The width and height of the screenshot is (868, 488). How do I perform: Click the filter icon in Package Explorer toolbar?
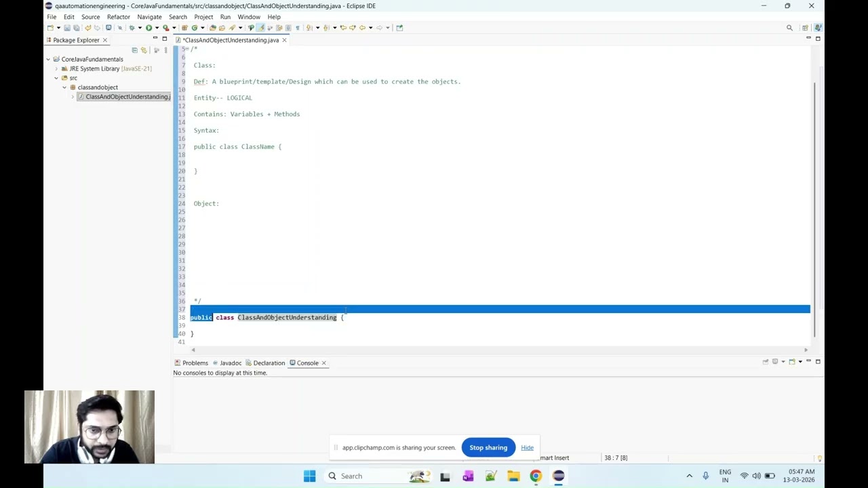click(156, 50)
